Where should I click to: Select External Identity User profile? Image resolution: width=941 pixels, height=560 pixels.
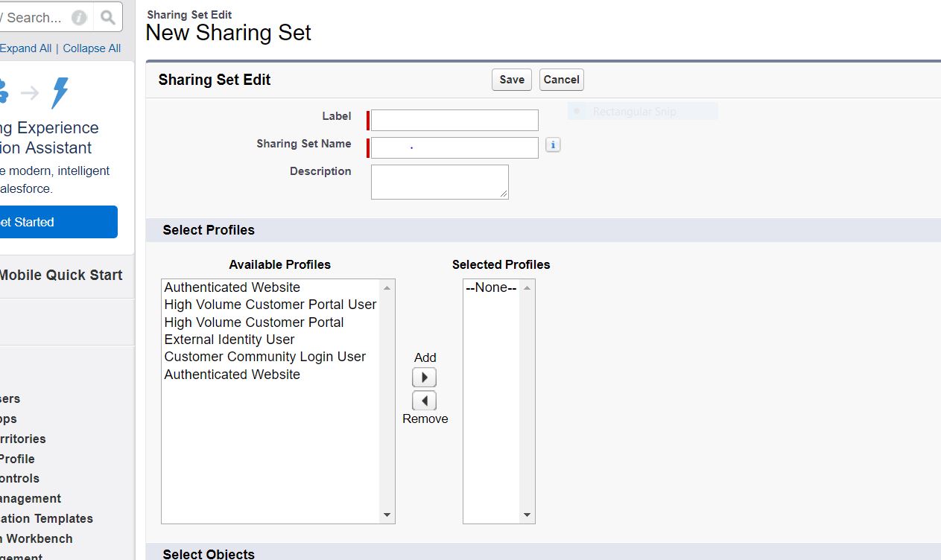pyautogui.click(x=229, y=340)
